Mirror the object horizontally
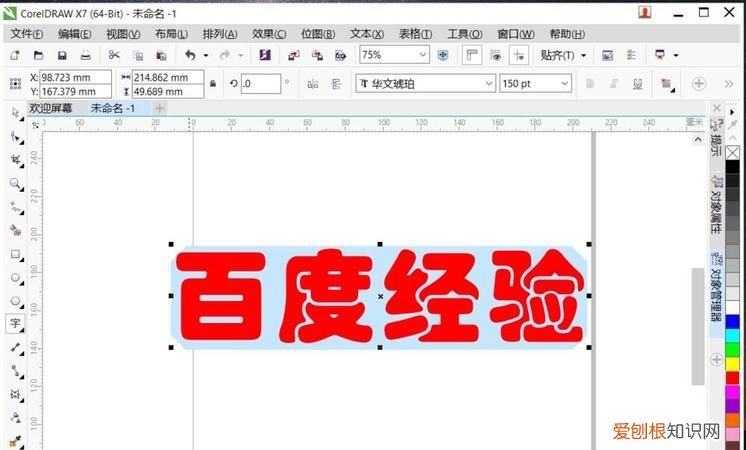Viewport: 746px width, 450px height. pyautogui.click(x=313, y=85)
